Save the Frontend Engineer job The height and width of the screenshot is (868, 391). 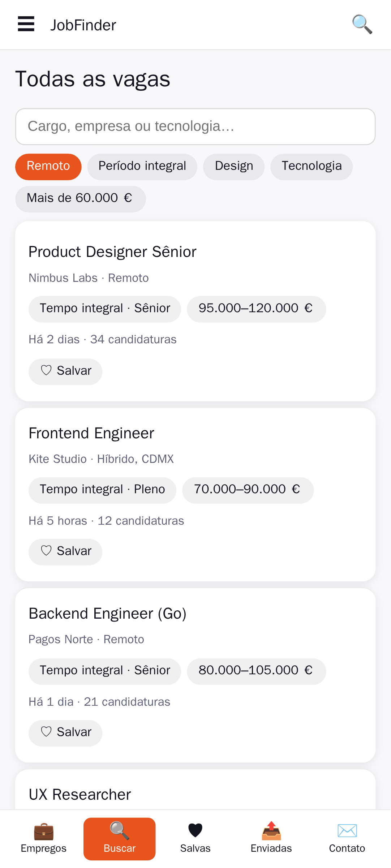point(65,552)
